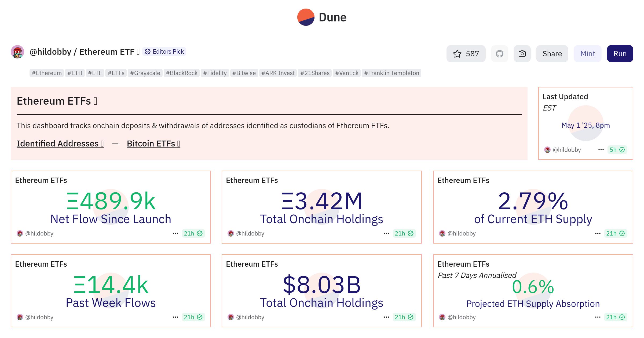Open the GitHub icon button
Image resolution: width=644 pixels, height=338 pixels.
click(500, 54)
